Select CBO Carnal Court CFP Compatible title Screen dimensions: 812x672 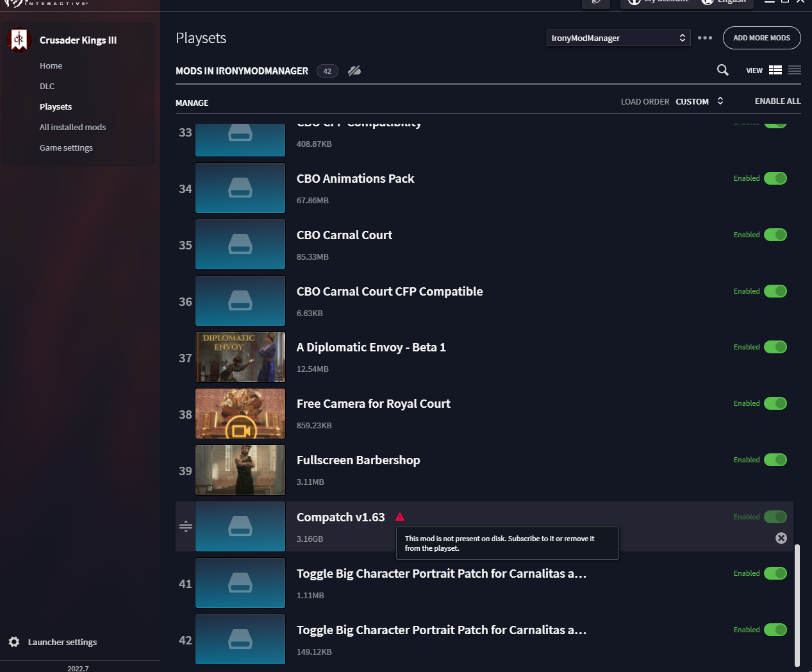click(390, 291)
